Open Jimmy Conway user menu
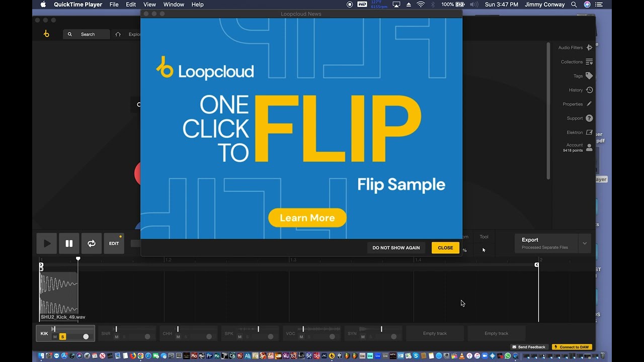 (545, 5)
